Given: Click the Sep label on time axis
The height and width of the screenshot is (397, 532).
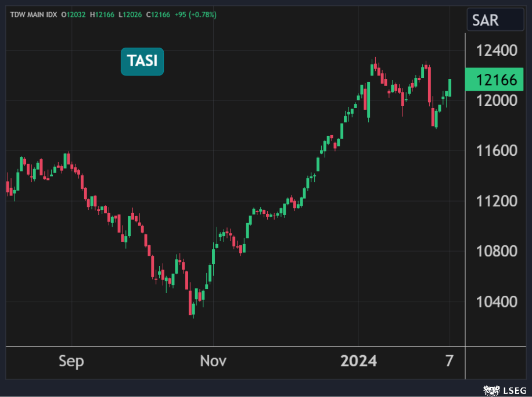Looking at the screenshot, I should [71, 362].
